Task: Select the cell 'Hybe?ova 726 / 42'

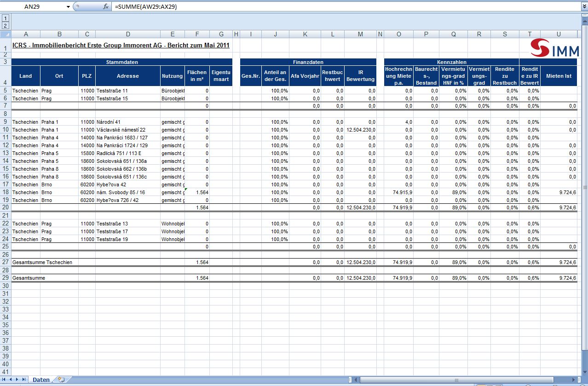Action: click(128, 200)
